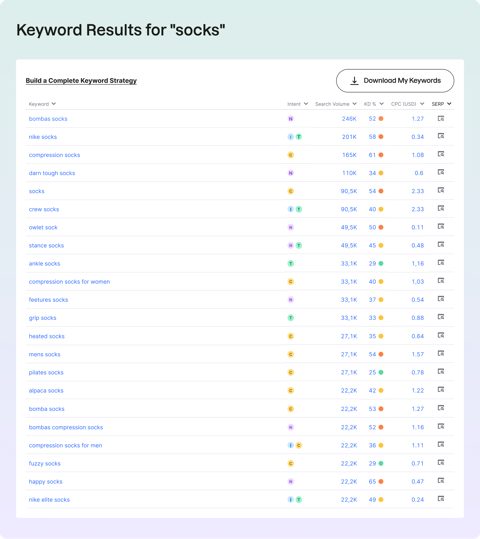Open the compression socks for women link
This screenshot has width=480, height=539.
tap(69, 282)
